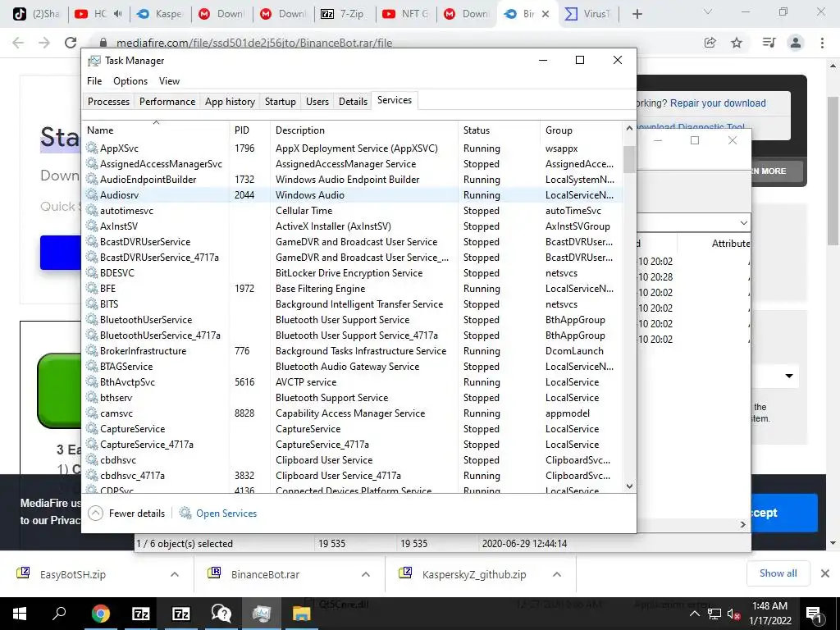Click the camsvc service gear icon
Viewport: 840px width, 630px height.
click(92, 413)
